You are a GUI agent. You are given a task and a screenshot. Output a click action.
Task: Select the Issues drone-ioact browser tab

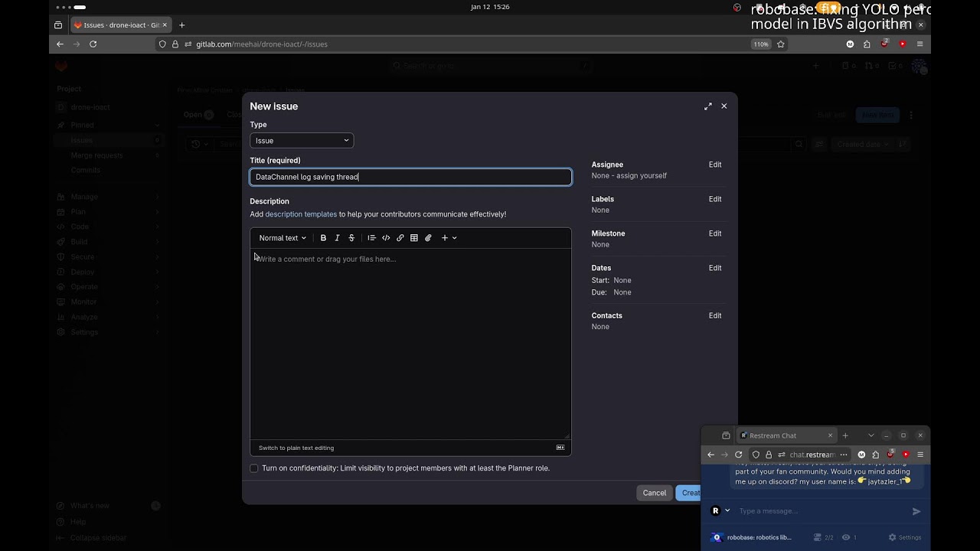[x=122, y=25]
